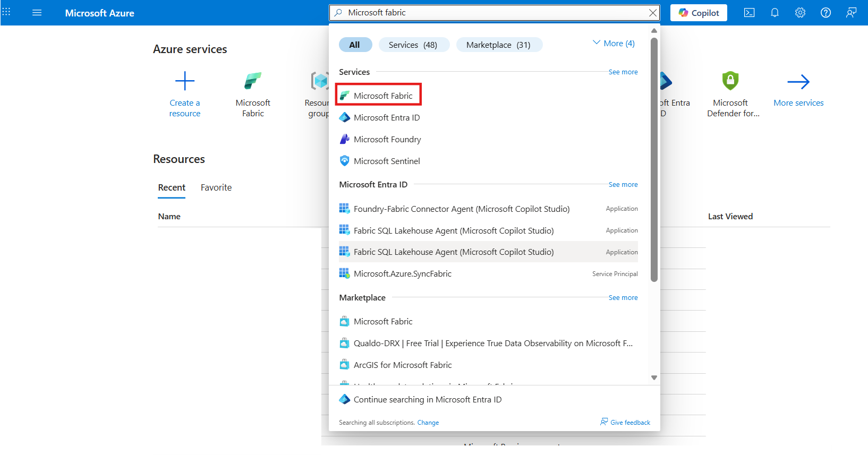The image size is (868, 455).
Task: Open Microsoft.Azure.SyncFabric service principal
Action: (x=488, y=274)
